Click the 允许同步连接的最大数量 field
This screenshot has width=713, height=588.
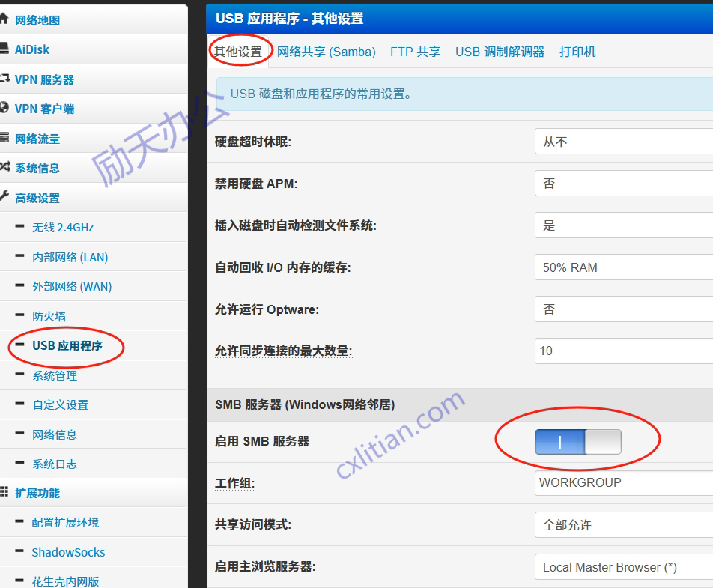coord(623,351)
